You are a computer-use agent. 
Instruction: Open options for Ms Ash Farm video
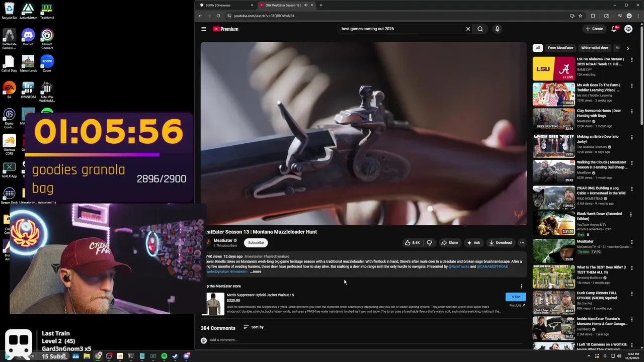pyautogui.click(x=632, y=86)
